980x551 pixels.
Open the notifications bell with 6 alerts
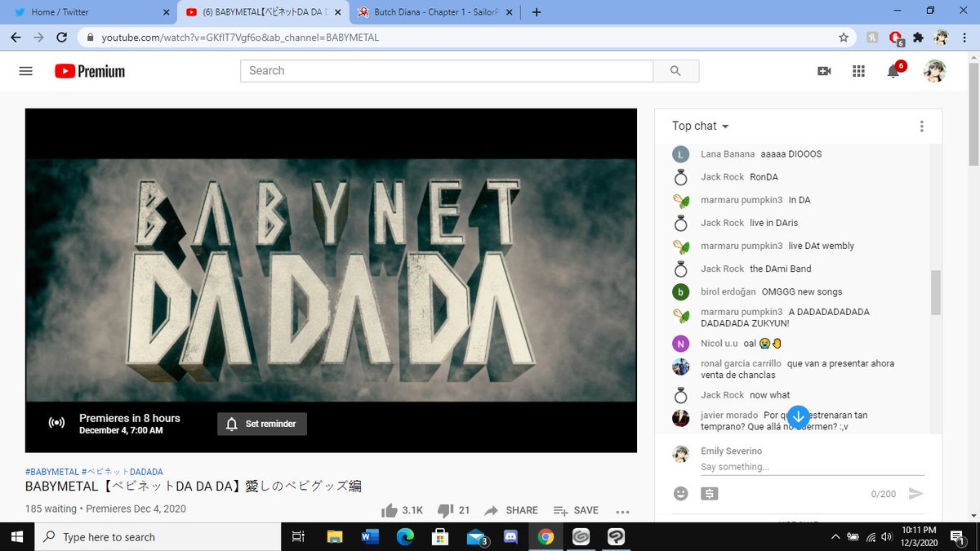[893, 71]
